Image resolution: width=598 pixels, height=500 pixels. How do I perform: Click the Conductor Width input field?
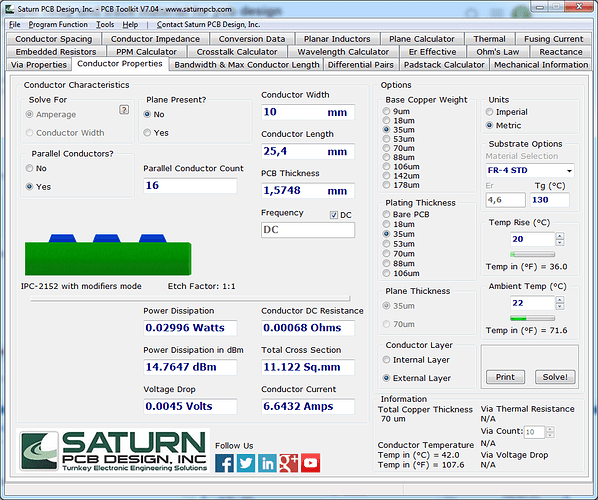click(x=308, y=112)
